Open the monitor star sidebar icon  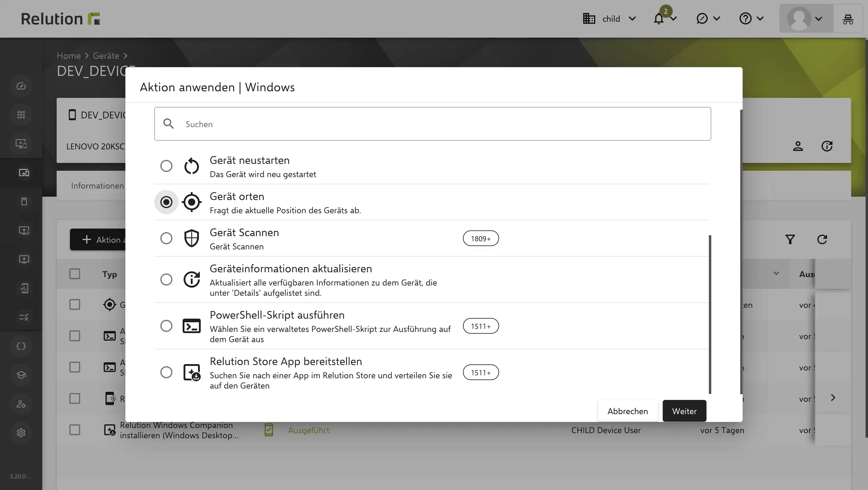coord(21,144)
